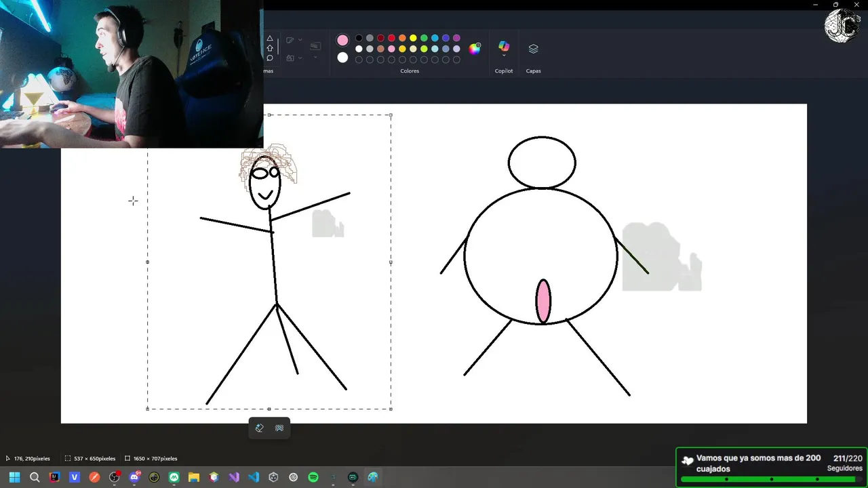Open the shape outline options
This screenshot has width=868, height=488.
click(x=290, y=40)
